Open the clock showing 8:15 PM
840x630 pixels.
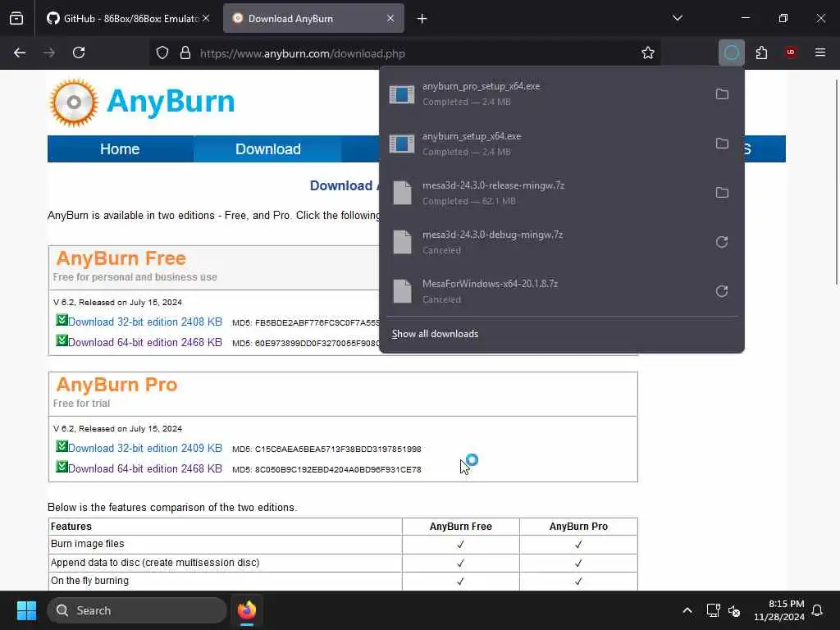pyautogui.click(x=779, y=610)
